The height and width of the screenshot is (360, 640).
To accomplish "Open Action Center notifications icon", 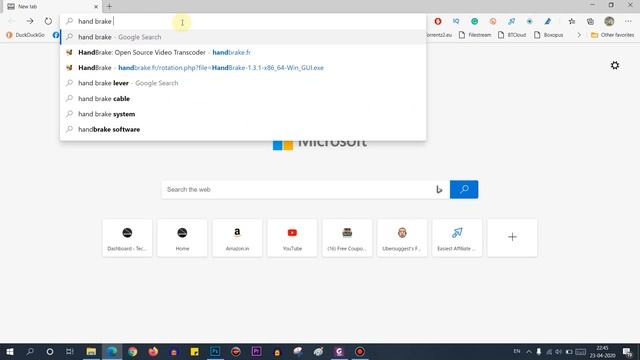I will [627, 351].
